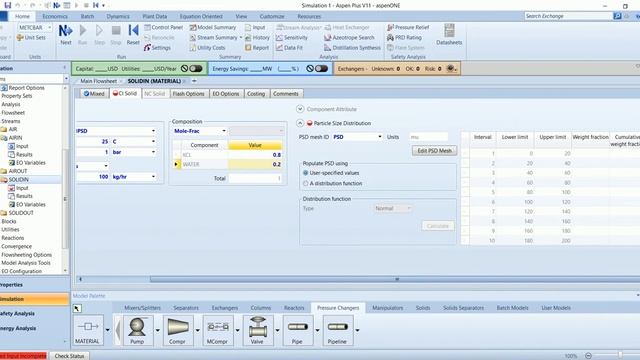Open the kg/hr flow unit dropdown
Viewport: 640px width, 360px height.
(153, 177)
